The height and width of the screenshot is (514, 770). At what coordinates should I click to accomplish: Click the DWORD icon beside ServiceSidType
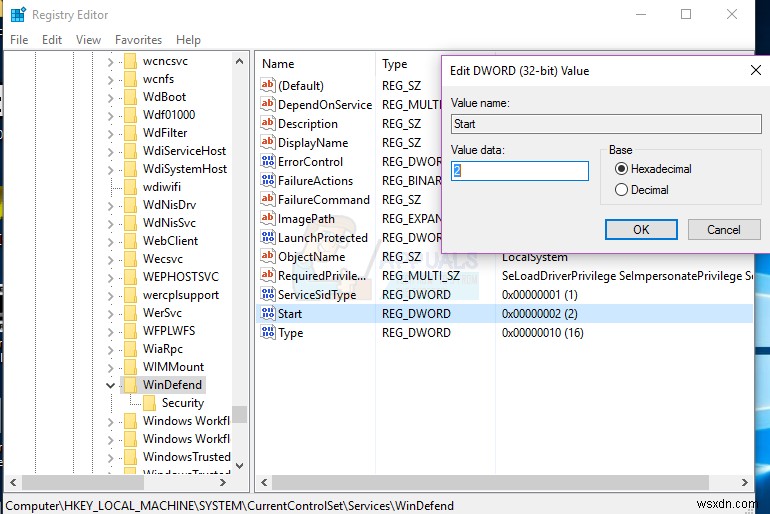coord(268,295)
